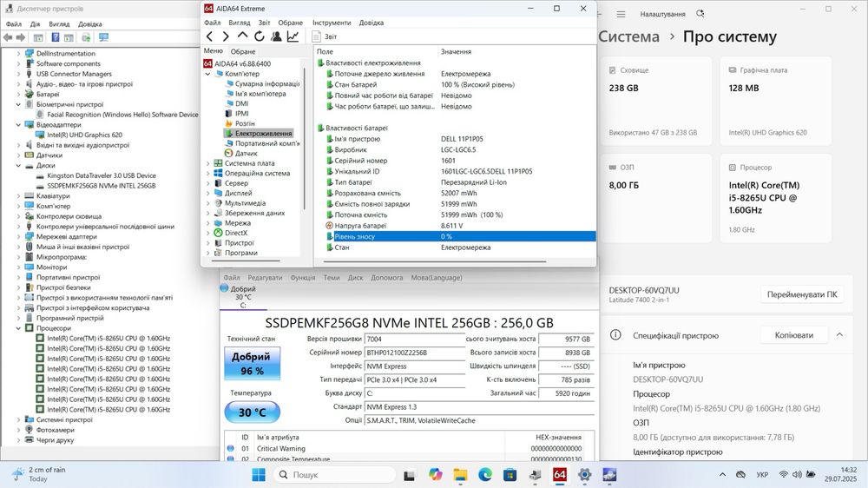
Task: Select Електроживлення in AIDA64 tree
Action: point(259,134)
